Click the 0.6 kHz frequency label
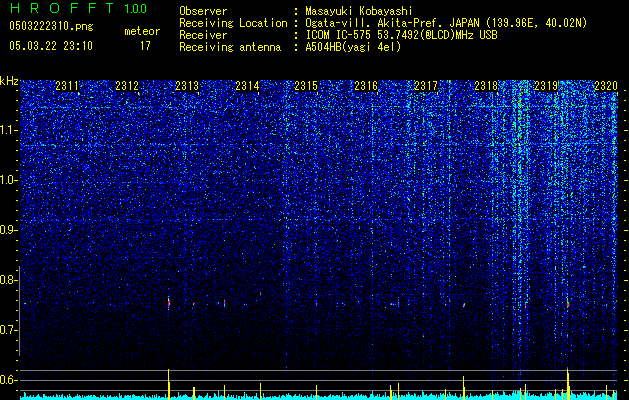This screenshot has height=400, width=629. pos(8,380)
